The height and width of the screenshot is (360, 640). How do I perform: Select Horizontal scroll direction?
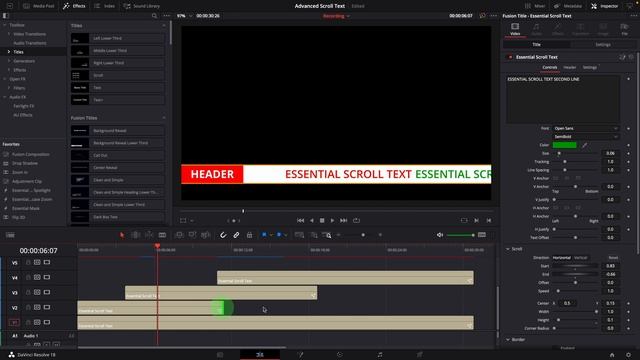point(562,258)
